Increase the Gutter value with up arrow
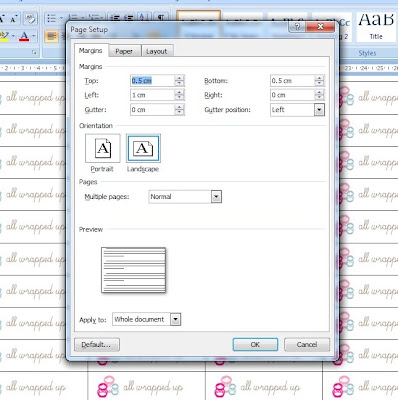The image size is (398, 400). pyautogui.click(x=179, y=107)
